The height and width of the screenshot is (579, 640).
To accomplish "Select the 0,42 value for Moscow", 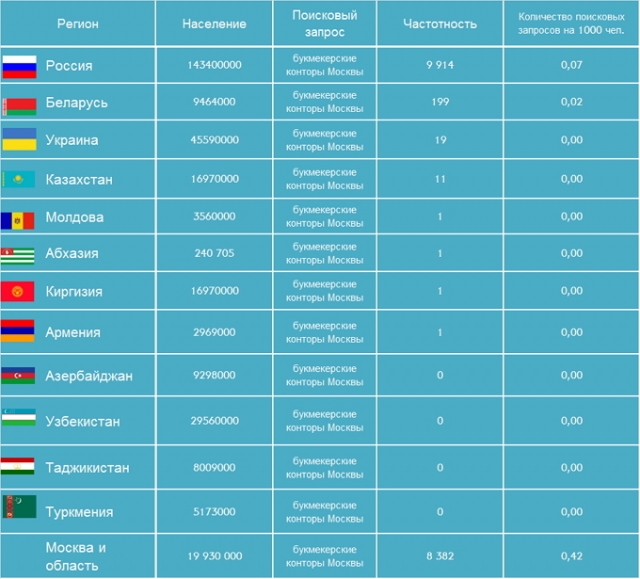I will click(571, 556).
